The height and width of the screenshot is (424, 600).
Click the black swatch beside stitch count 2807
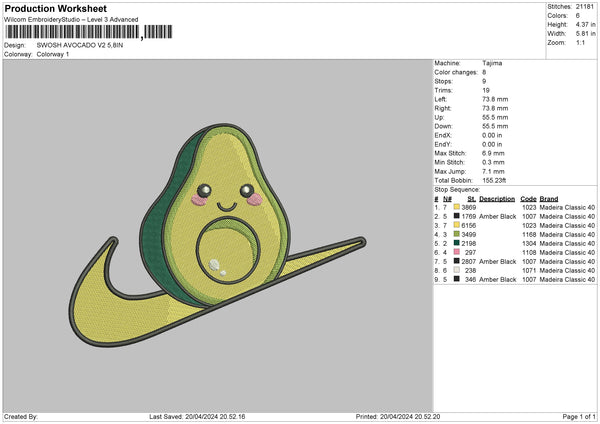(457, 261)
